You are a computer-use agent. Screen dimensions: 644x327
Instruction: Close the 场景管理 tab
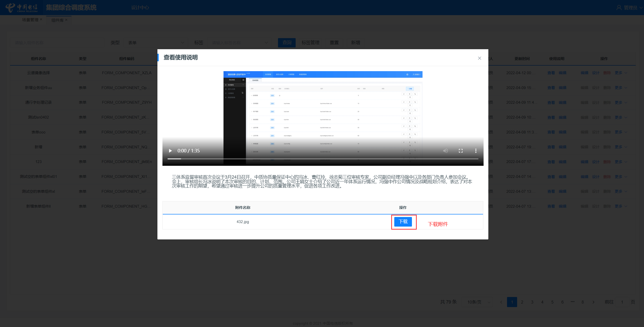point(41,19)
